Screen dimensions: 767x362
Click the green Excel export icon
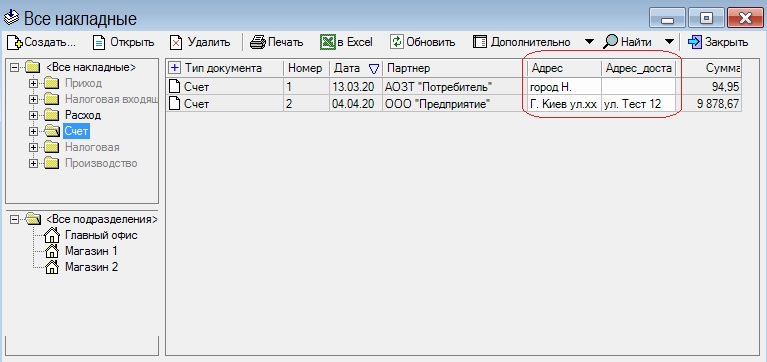pos(327,42)
